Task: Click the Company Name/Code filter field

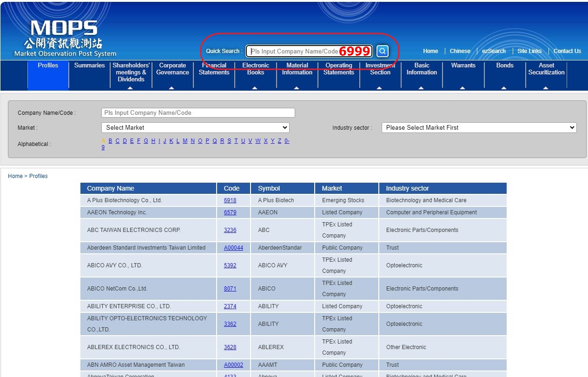Action: 198,112
